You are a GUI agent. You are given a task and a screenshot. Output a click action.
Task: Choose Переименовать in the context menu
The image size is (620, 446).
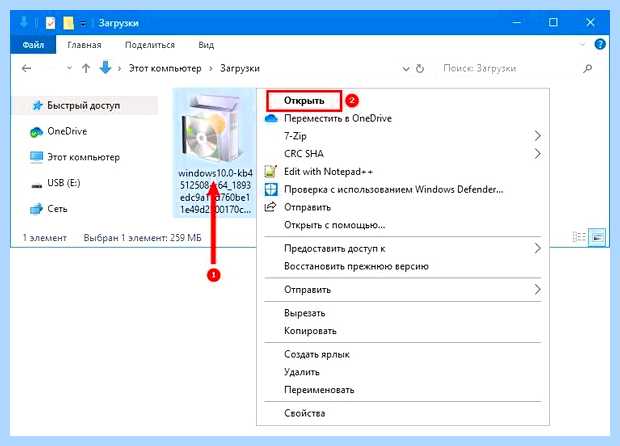tap(403, 390)
